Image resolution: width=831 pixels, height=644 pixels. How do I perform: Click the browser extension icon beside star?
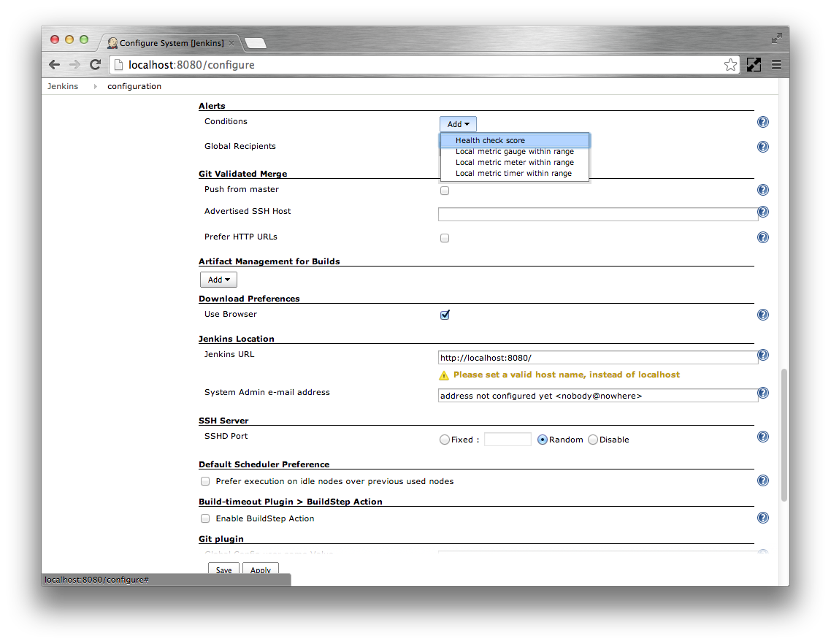tap(754, 65)
